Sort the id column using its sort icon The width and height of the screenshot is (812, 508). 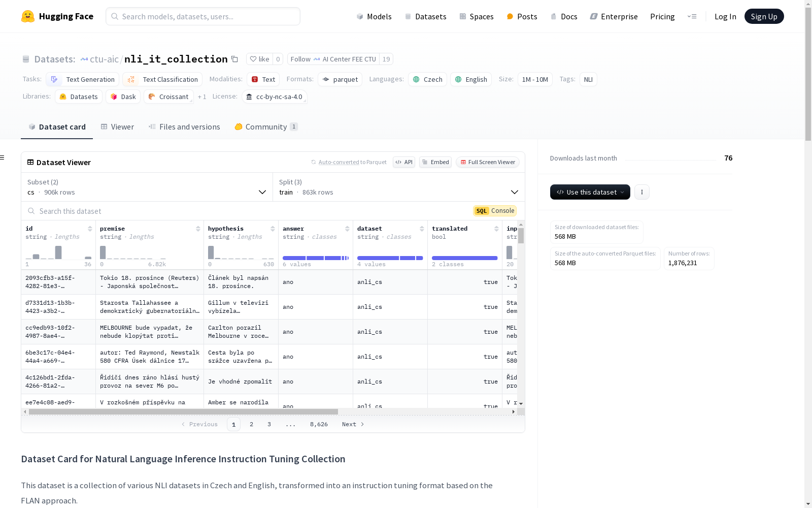point(90,229)
